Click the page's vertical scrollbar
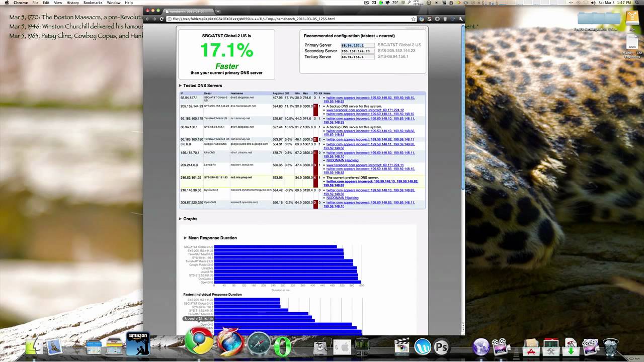644x362 pixels. pyautogui.click(x=463, y=108)
